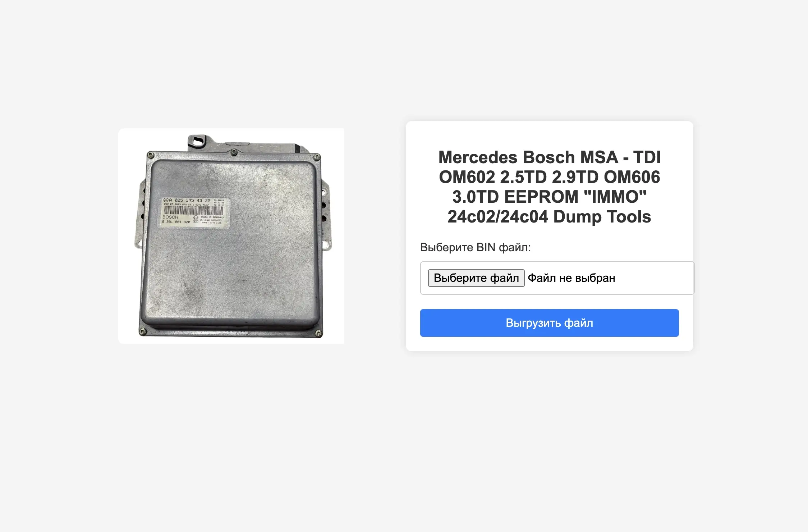The width and height of the screenshot is (808, 532).
Task: Click the top center screw of ECU housing
Action: pos(234,152)
